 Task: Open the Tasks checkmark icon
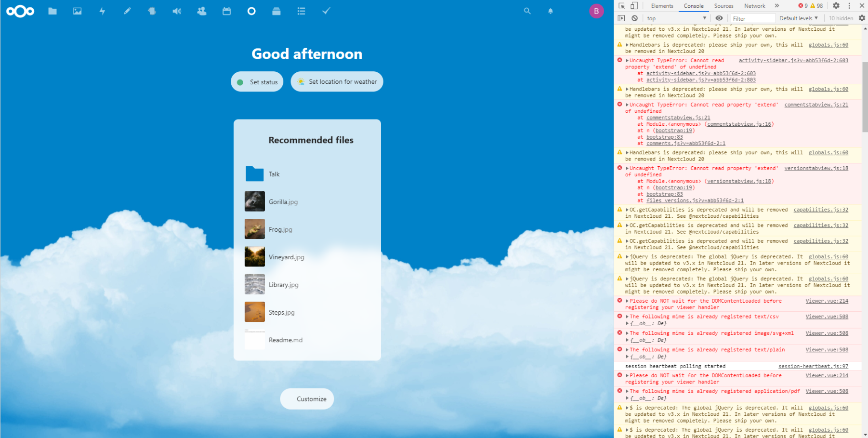(x=326, y=11)
